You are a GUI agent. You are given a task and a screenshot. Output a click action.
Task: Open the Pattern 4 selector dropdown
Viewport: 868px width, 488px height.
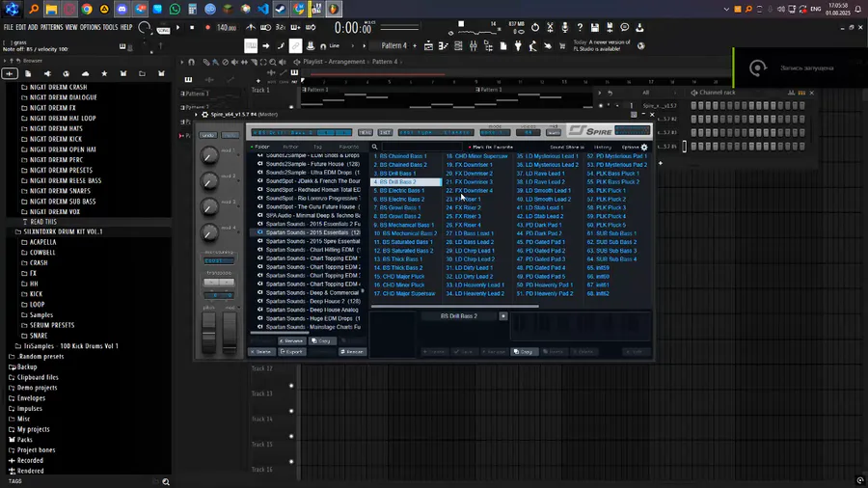pyautogui.click(x=393, y=46)
